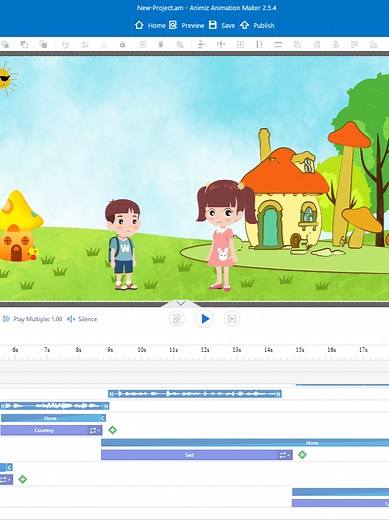Click the first toolbar icon at far left
Viewport: 389px width, 520px height.
click(x=5, y=44)
